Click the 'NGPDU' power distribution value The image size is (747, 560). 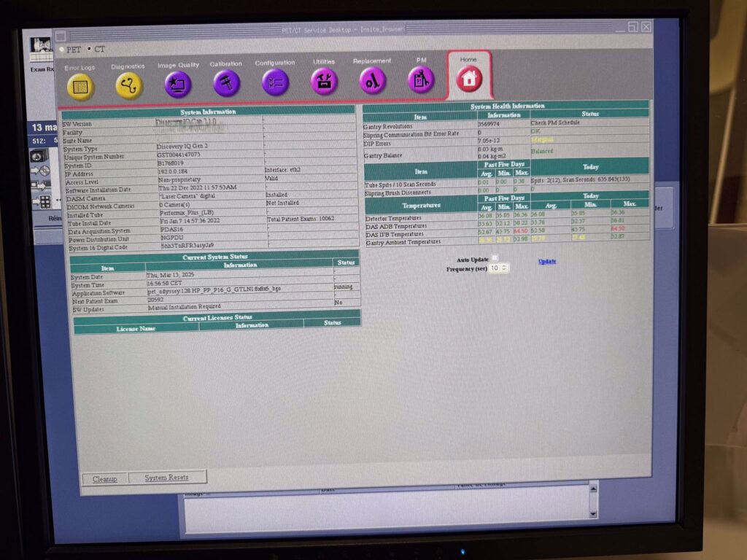[172, 238]
